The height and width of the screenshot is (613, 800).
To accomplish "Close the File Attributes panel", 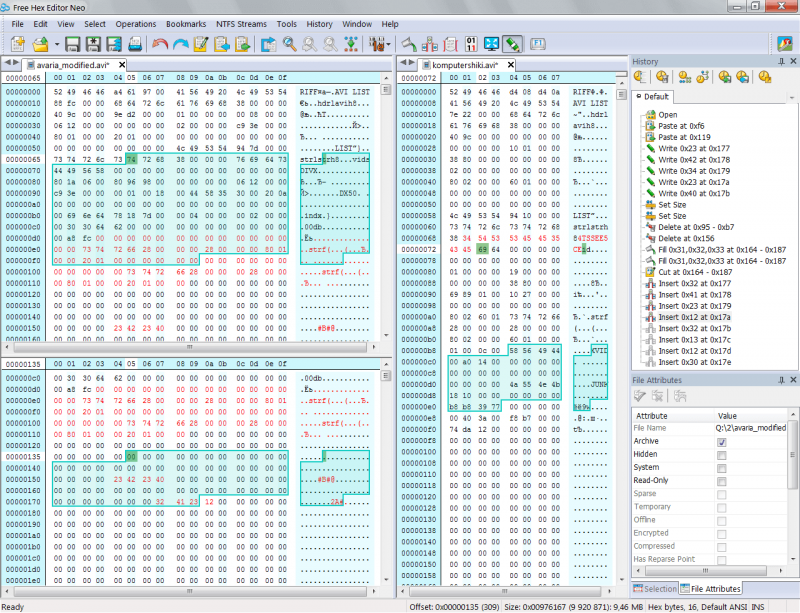I will tap(793, 380).
